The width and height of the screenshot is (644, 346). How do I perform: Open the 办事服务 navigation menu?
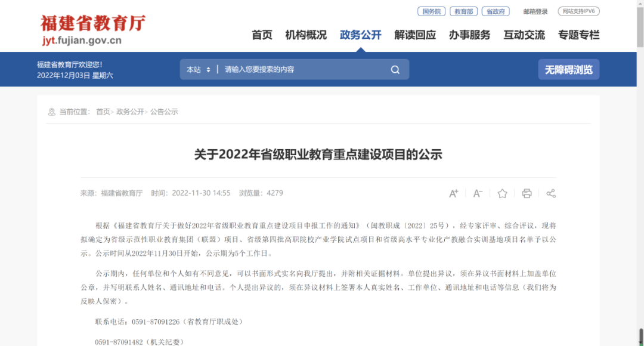[469, 35]
